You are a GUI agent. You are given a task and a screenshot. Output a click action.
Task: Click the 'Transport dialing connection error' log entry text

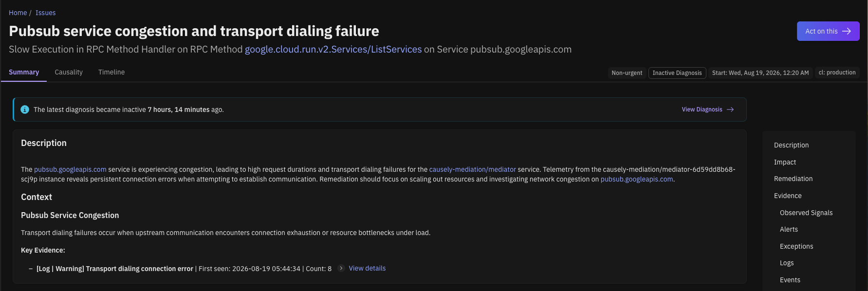[x=139, y=269]
